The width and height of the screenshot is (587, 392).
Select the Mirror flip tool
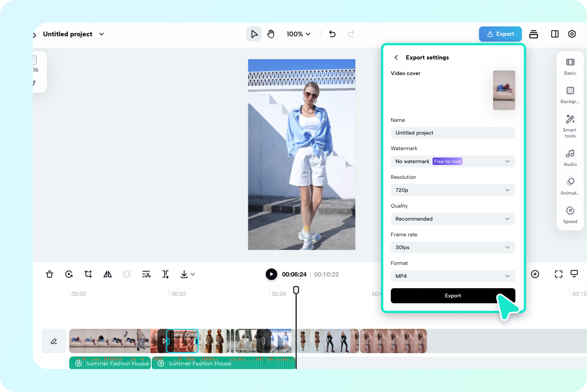pyautogui.click(x=107, y=274)
